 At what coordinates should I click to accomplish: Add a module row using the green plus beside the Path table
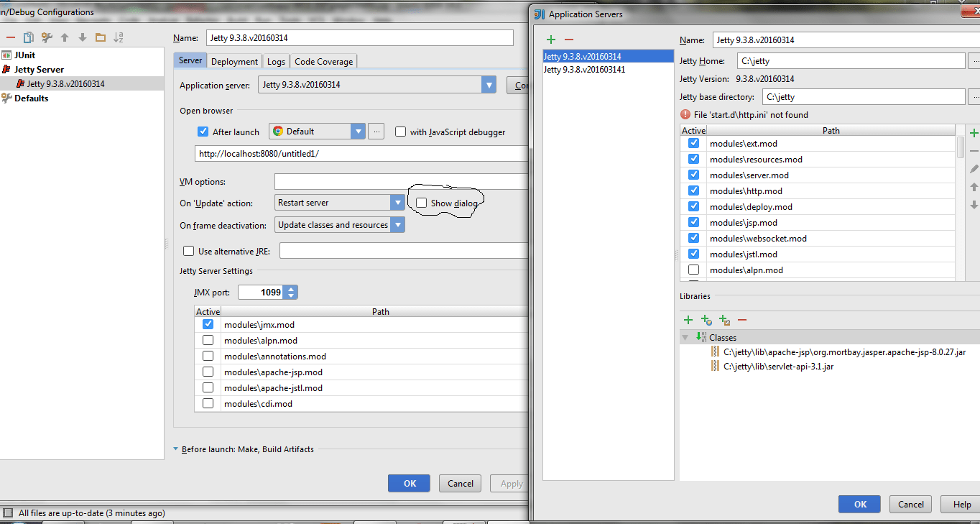click(974, 133)
